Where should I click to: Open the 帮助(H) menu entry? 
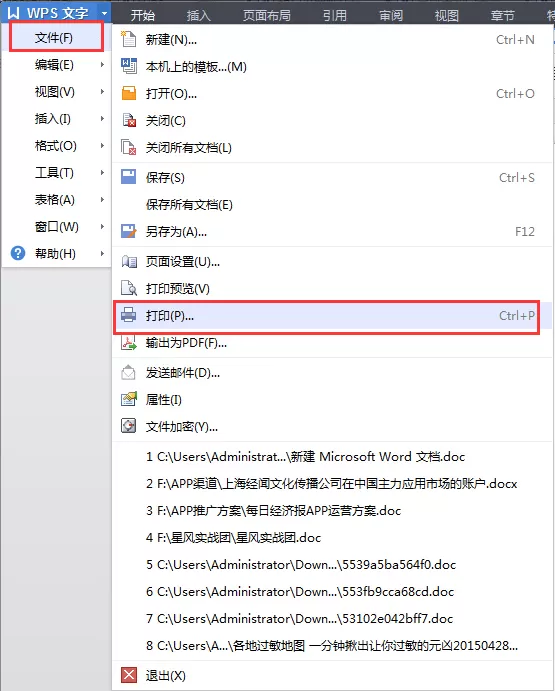point(56,253)
